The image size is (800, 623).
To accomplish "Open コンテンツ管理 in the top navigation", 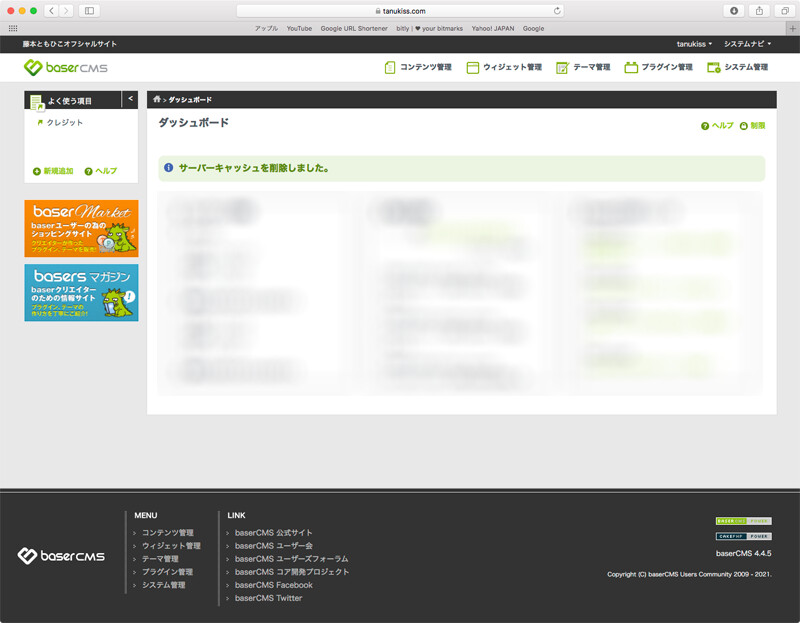I will pos(418,67).
